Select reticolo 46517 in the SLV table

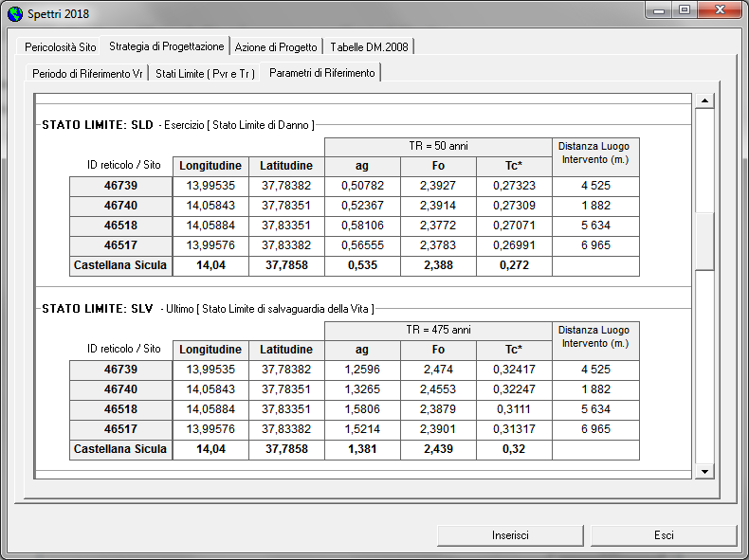(x=120, y=429)
